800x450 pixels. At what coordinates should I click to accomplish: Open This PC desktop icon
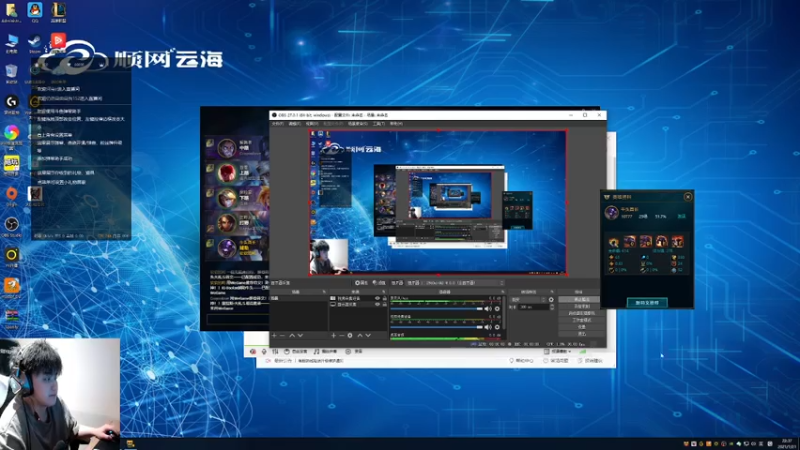pos(11,43)
